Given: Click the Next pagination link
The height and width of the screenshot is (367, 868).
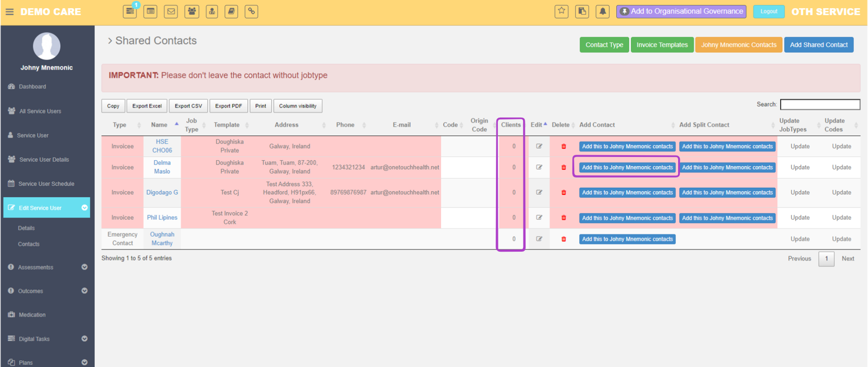Looking at the screenshot, I should pyautogui.click(x=848, y=259).
